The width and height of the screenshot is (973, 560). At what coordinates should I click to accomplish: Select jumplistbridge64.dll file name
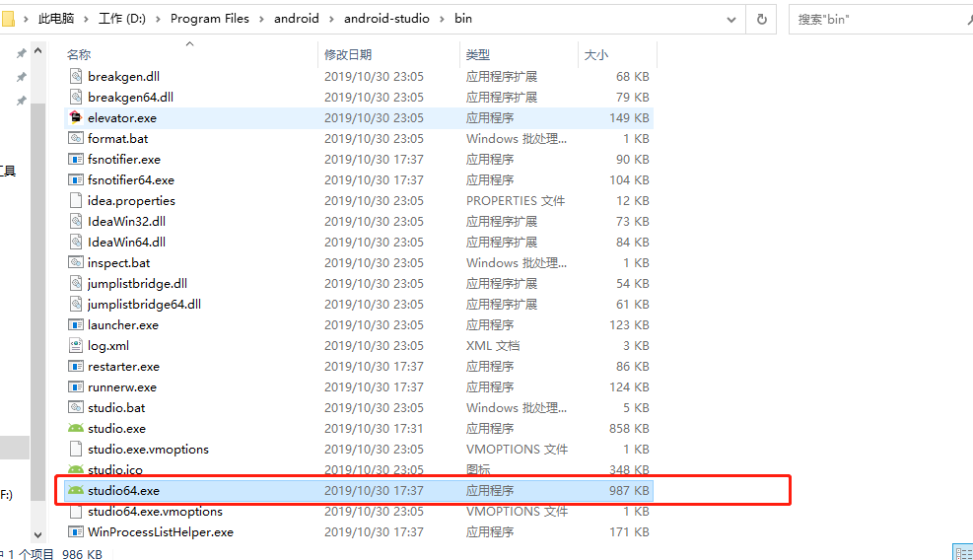pyautogui.click(x=144, y=305)
